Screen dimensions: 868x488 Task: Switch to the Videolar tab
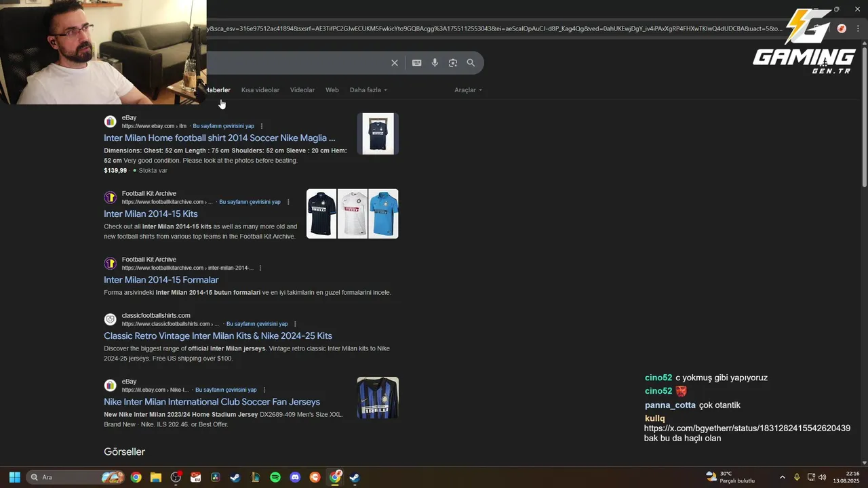coord(302,90)
